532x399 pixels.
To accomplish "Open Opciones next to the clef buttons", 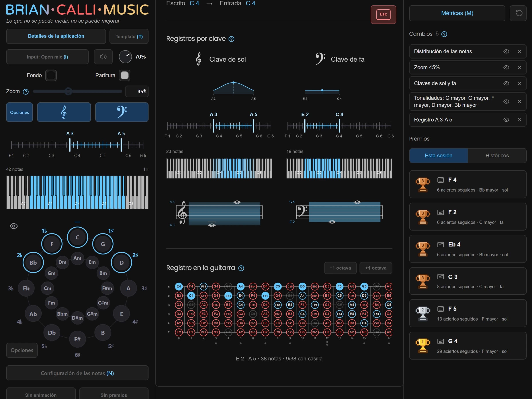I will pyautogui.click(x=20, y=112).
